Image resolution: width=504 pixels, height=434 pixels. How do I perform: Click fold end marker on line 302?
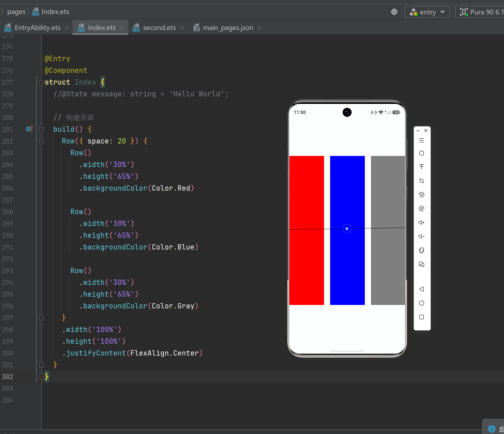[x=41, y=377]
